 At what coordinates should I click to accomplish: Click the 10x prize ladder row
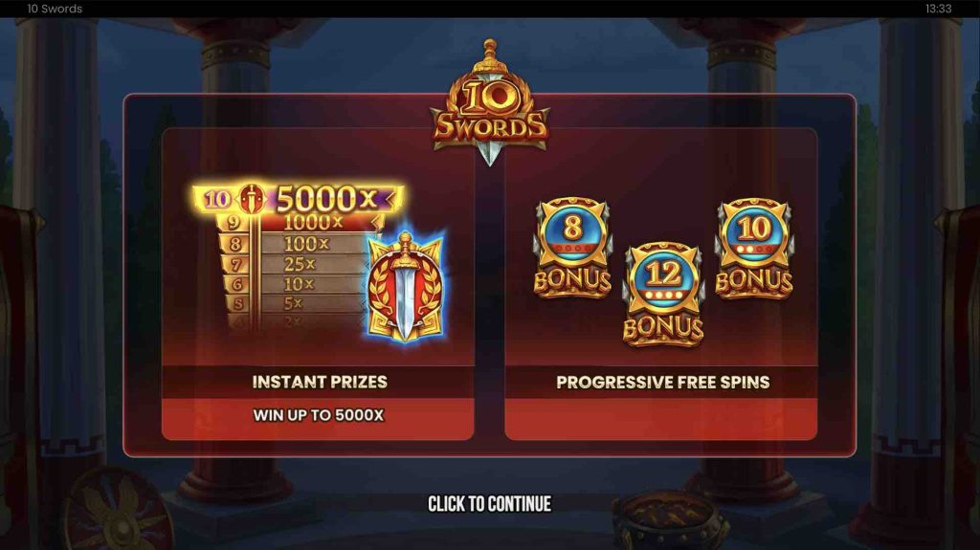(294, 284)
